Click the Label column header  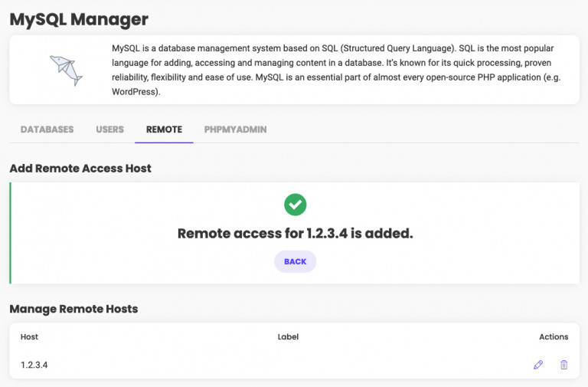(288, 336)
